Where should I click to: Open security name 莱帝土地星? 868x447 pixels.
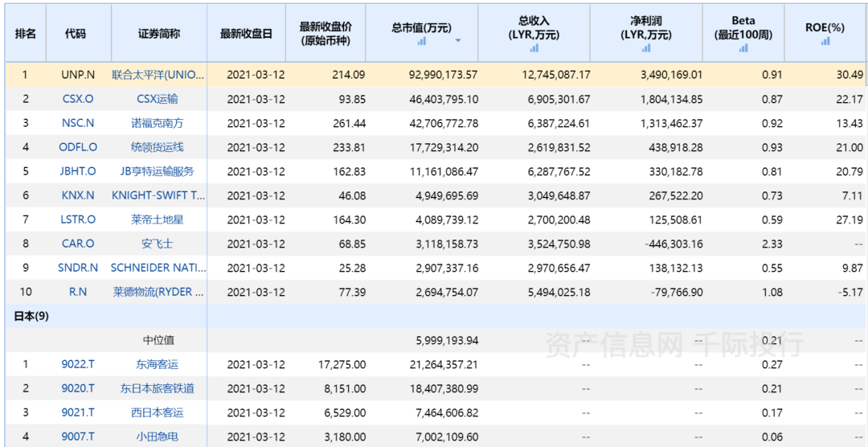(159, 220)
